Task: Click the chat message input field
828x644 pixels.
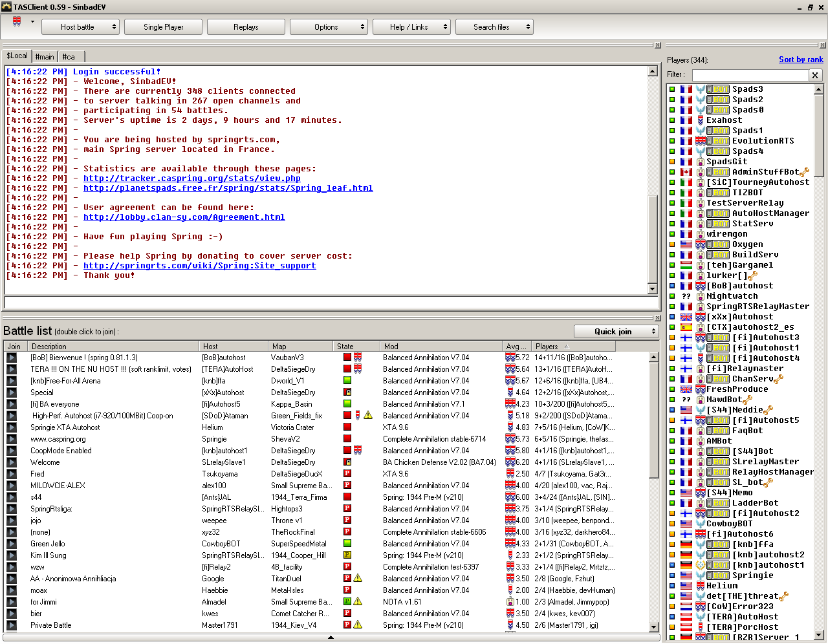Action: tap(331, 303)
